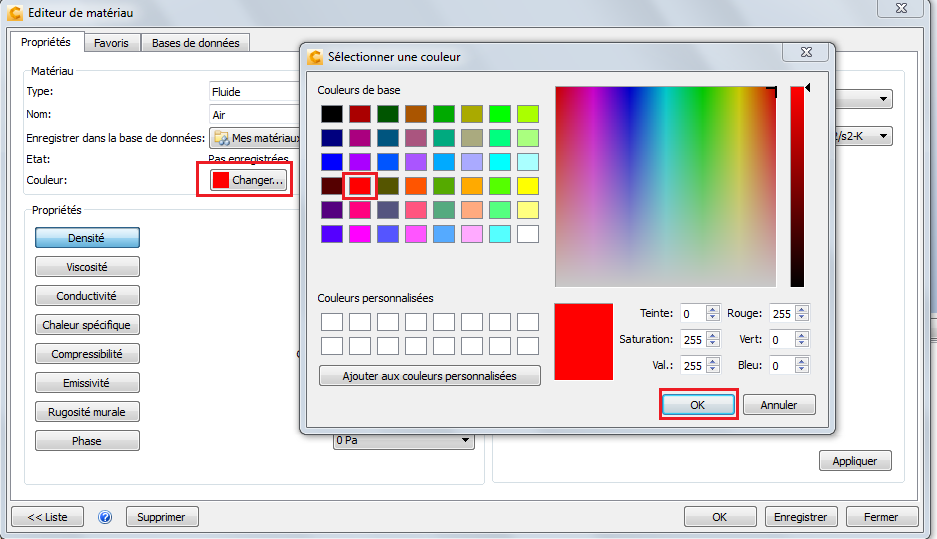The height and width of the screenshot is (539, 937).
Task: Select the Propriétés tab
Action: [45, 42]
